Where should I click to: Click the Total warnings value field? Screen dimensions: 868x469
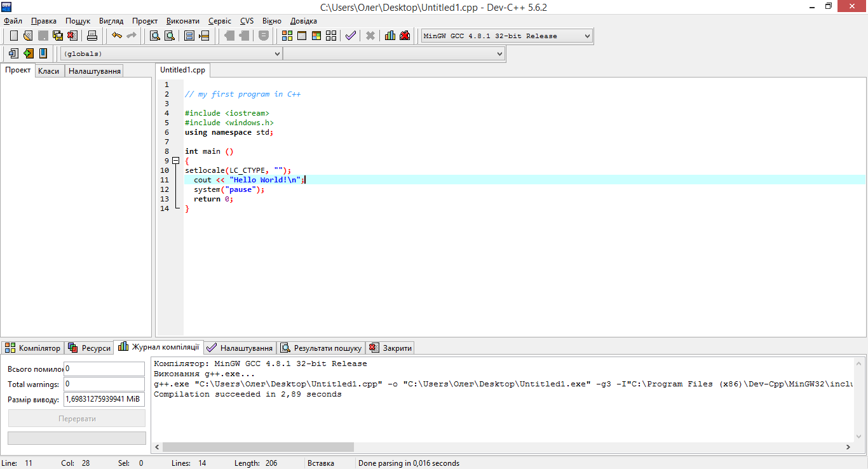[x=104, y=384]
